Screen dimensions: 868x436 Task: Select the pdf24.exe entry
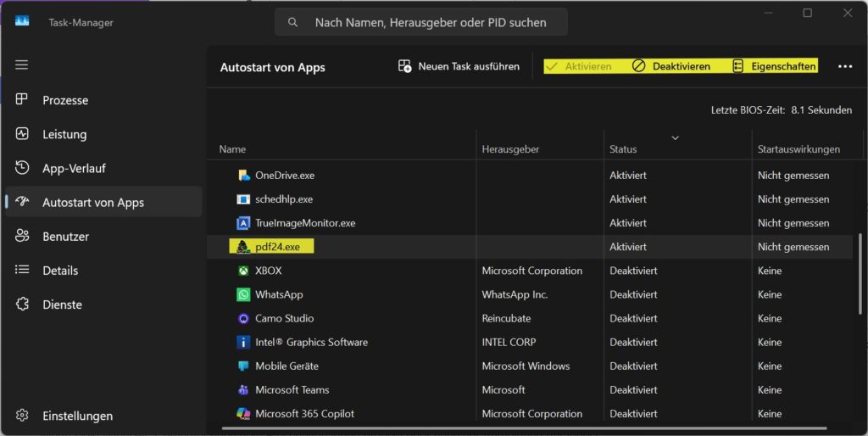pos(277,247)
